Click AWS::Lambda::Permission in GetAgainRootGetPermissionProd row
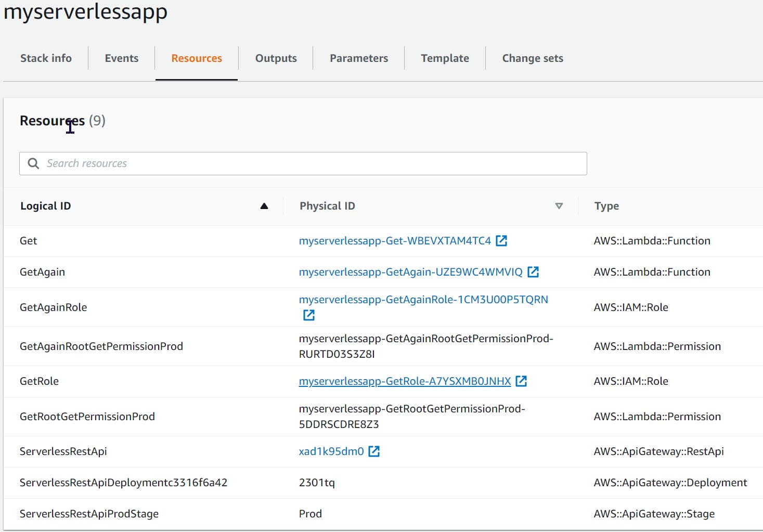 pyautogui.click(x=657, y=346)
